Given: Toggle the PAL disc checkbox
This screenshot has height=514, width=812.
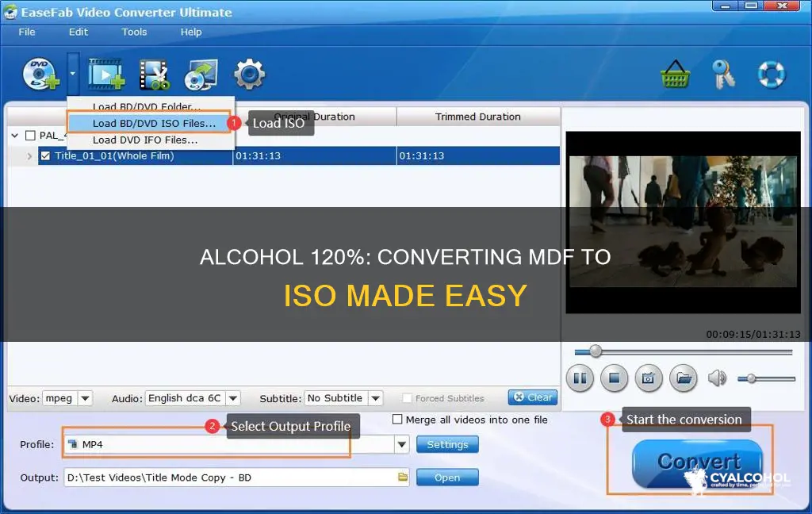Looking at the screenshot, I should (31, 135).
